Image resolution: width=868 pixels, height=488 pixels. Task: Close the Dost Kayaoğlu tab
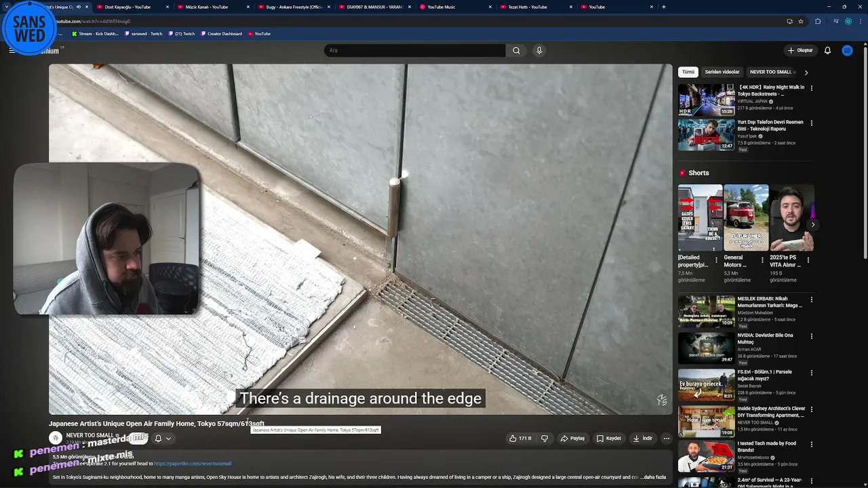pyautogui.click(x=167, y=7)
